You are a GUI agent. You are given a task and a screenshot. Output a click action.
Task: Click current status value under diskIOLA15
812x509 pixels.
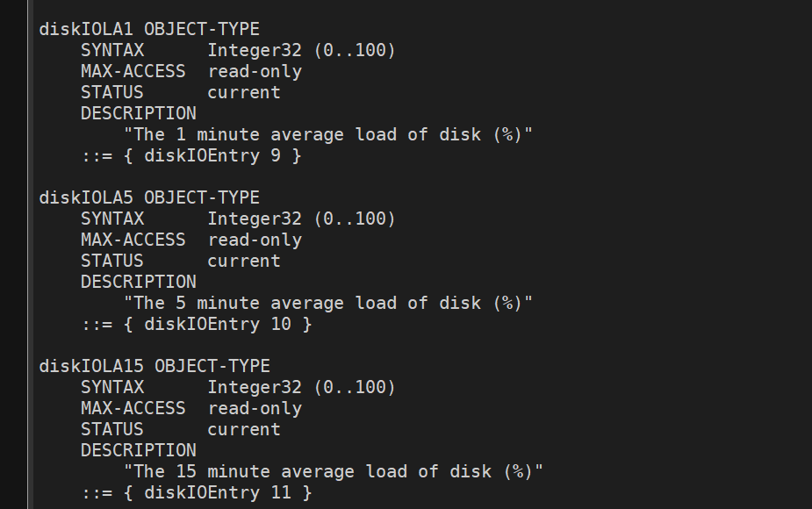coord(244,429)
